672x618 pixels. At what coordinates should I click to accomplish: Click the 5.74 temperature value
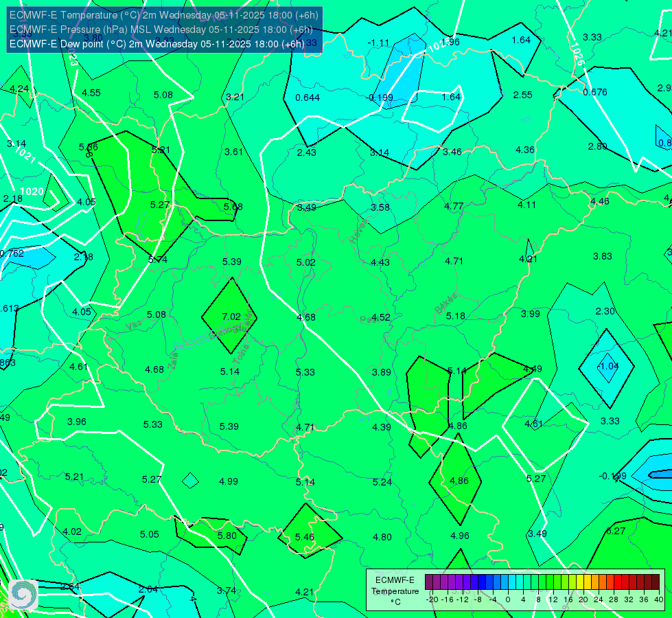tap(158, 260)
